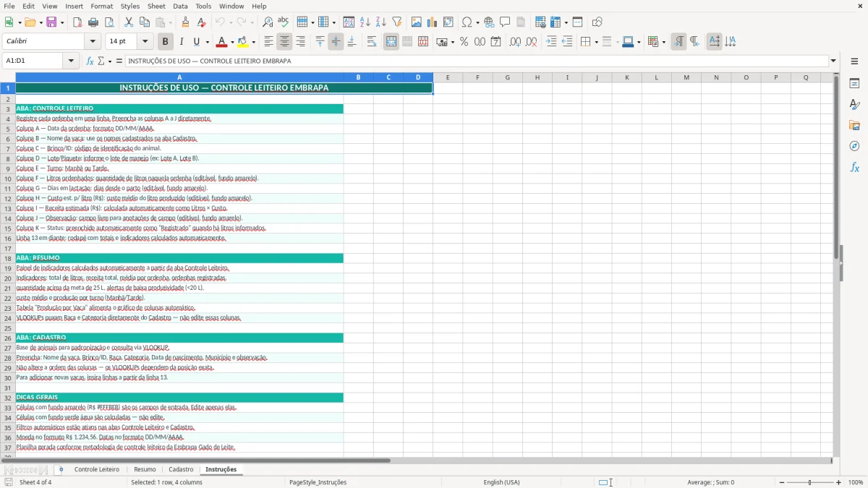Open the Format menu
868x488 pixels.
[x=102, y=6]
